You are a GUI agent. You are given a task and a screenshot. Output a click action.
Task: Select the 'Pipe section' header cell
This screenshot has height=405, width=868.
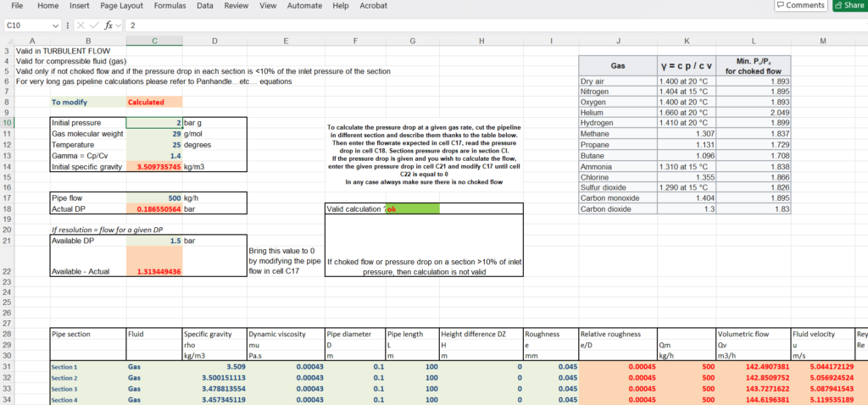(88, 334)
